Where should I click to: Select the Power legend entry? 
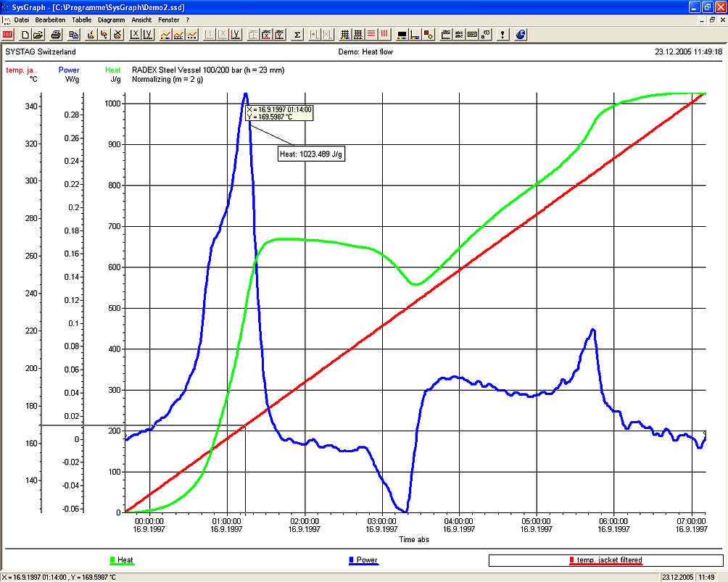[x=368, y=560]
